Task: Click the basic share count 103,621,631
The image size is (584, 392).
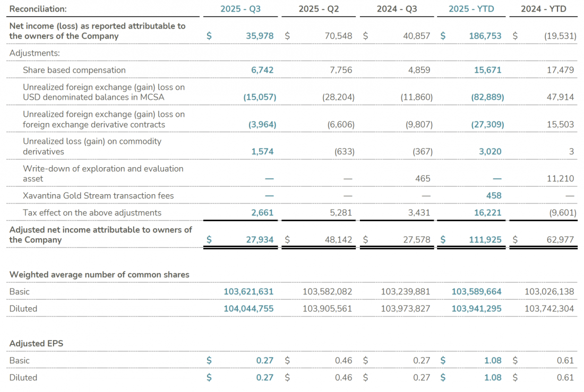Action: tap(248, 292)
